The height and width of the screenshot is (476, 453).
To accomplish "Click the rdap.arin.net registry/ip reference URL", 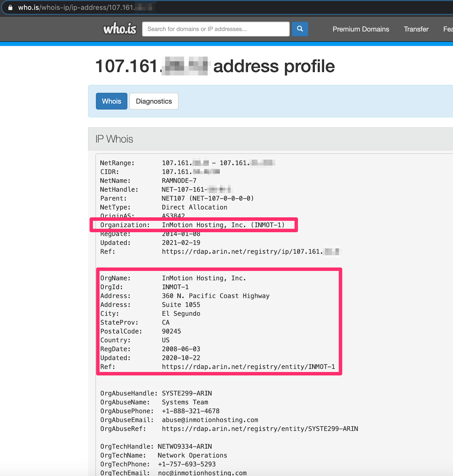I will [251, 252].
